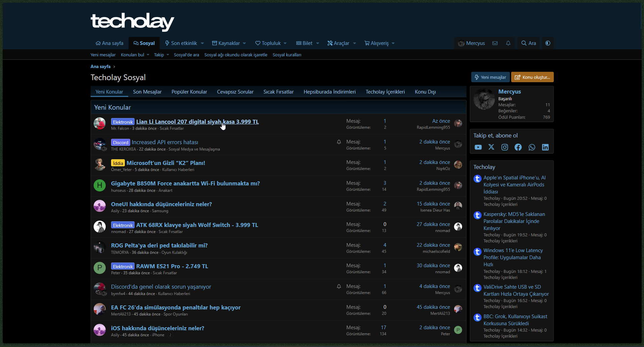Open the YouTube social link
Screen dimensions: 644x347
click(x=478, y=147)
